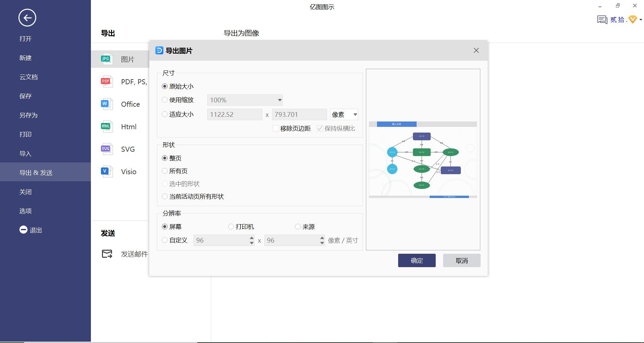This screenshot has width=644, height=343.
Task: Confirm export with 确定 button
Action: [417, 261]
